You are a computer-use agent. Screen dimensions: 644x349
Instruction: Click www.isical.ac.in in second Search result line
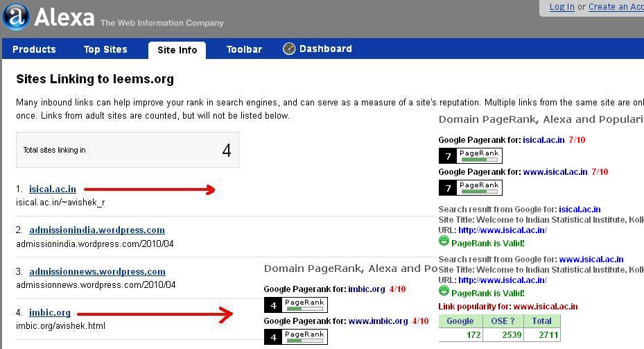pyautogui.click(x=591, y=259)
